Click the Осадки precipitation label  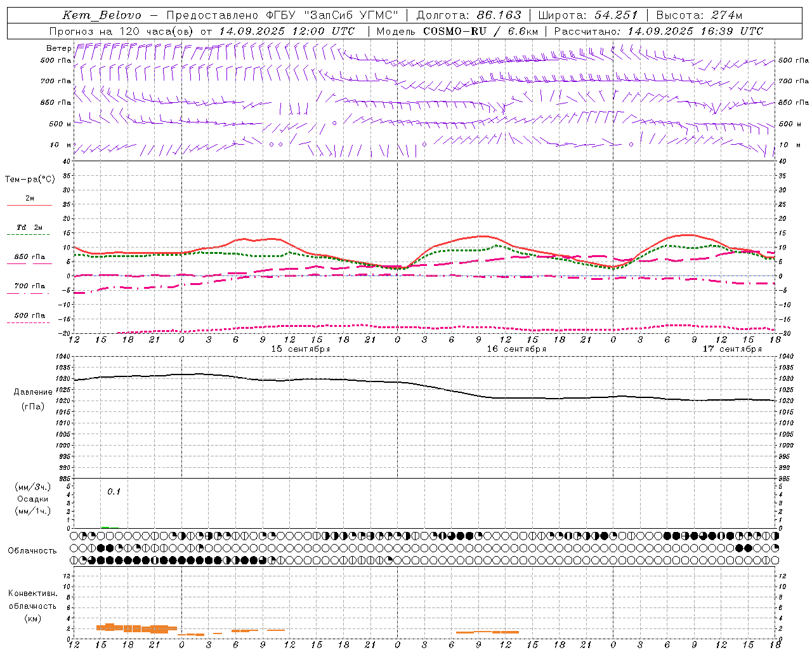coord(32,499)
